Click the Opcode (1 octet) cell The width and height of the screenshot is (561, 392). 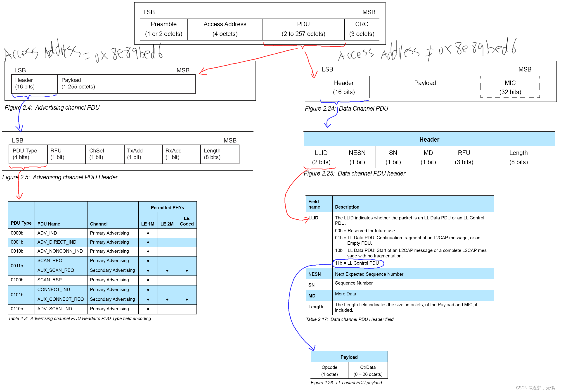click(x=329, y=371)
